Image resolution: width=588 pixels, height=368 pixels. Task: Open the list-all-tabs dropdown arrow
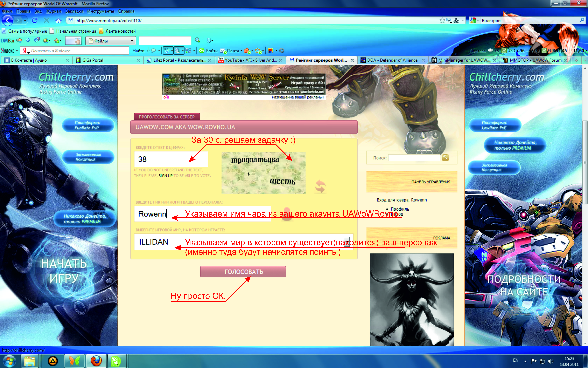click(x=585, y=60)
